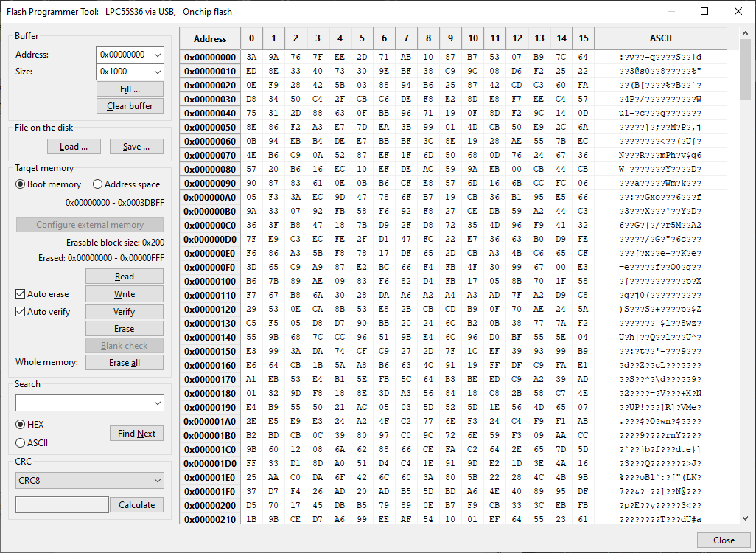This screenshot has height=553, width=756.
Task: Disable the Auto verify checkbox
Action: [21, 312]
